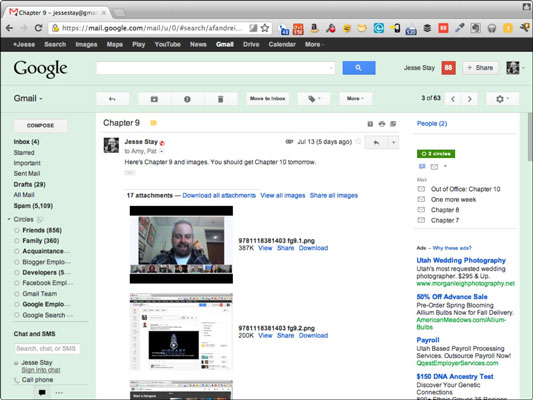
Task: Click the blue search button
Action: 359,68
